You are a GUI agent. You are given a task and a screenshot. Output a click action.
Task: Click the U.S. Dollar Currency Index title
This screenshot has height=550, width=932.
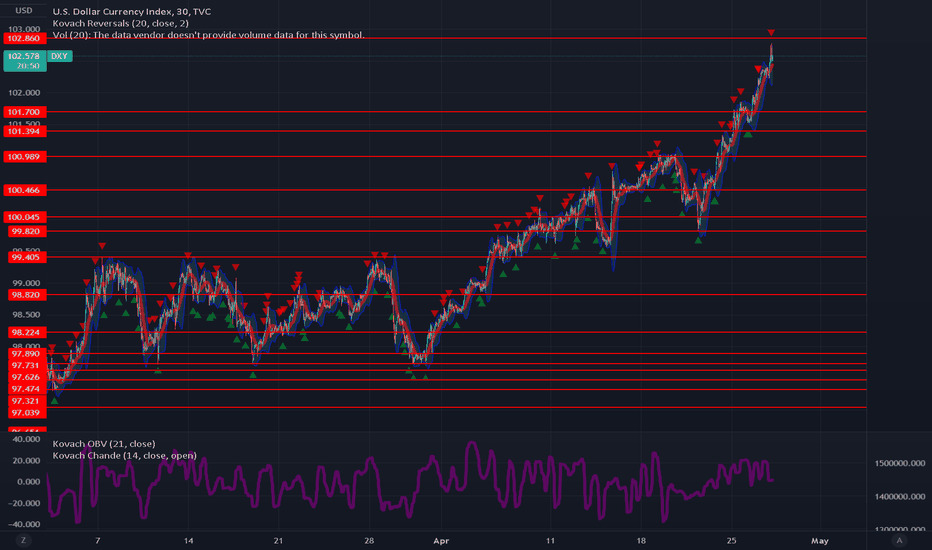click(x=131, y=11)
